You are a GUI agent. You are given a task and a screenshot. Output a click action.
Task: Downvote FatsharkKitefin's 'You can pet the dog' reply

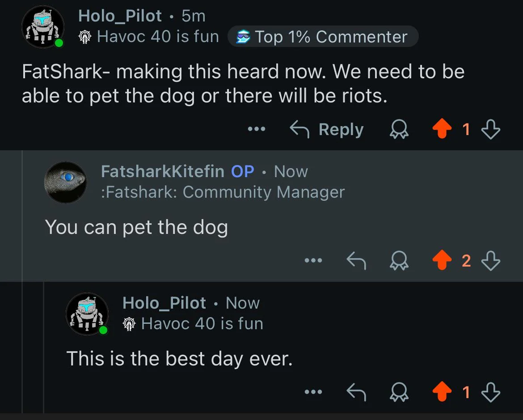490,260
